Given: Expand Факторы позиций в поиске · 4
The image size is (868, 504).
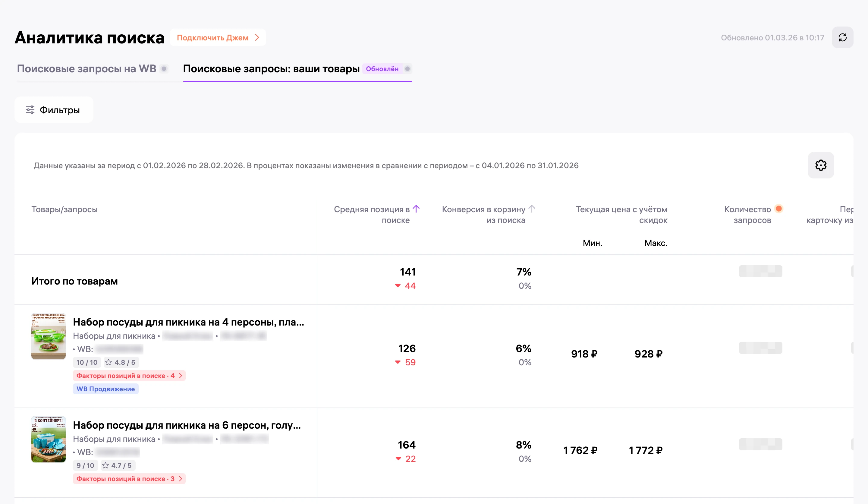Looking at the screenshot, I should tap(129, 376).
